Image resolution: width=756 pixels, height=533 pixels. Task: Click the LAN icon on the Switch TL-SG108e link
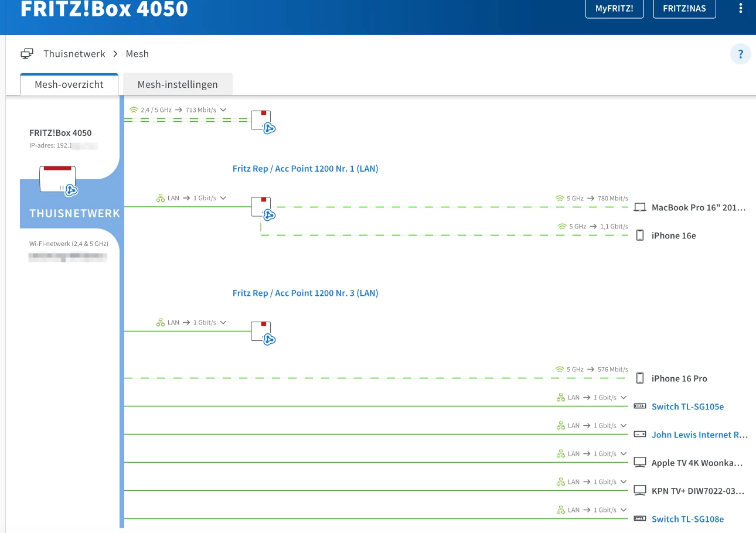point(560,510)
